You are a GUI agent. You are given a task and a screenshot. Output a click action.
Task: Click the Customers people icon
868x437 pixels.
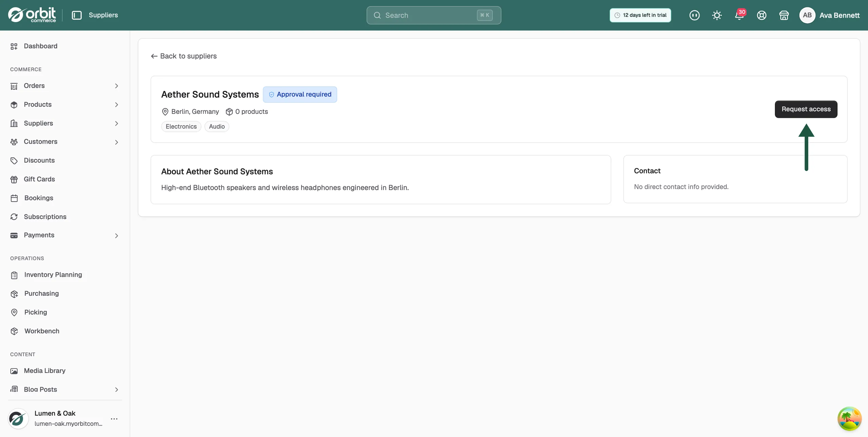[x=14, y=142]
